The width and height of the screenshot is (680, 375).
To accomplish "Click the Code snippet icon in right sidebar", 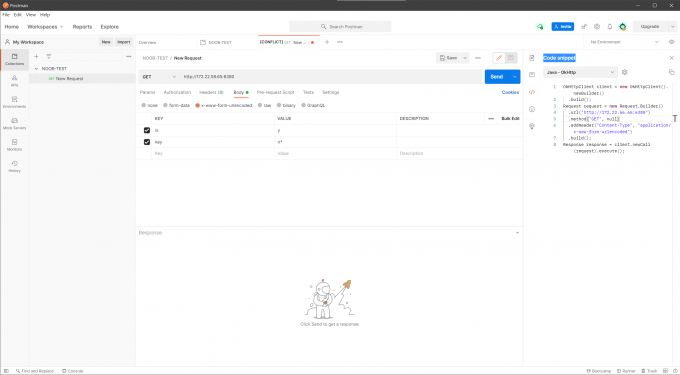I will tap(532, 92).
